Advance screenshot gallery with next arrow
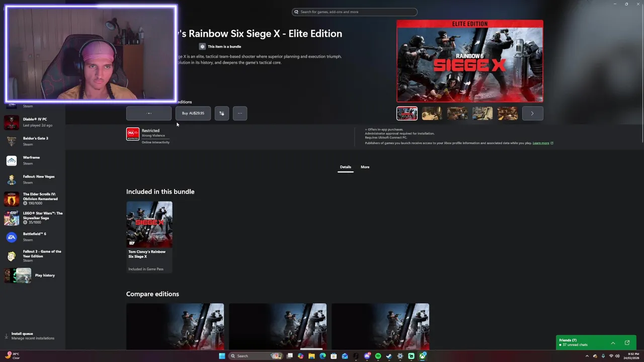This screenshot has width=644, height=362. (532, 113)
